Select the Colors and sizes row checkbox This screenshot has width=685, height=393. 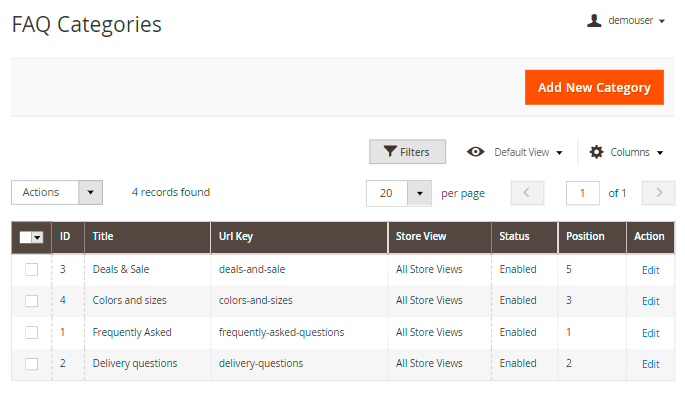[31, 301]
